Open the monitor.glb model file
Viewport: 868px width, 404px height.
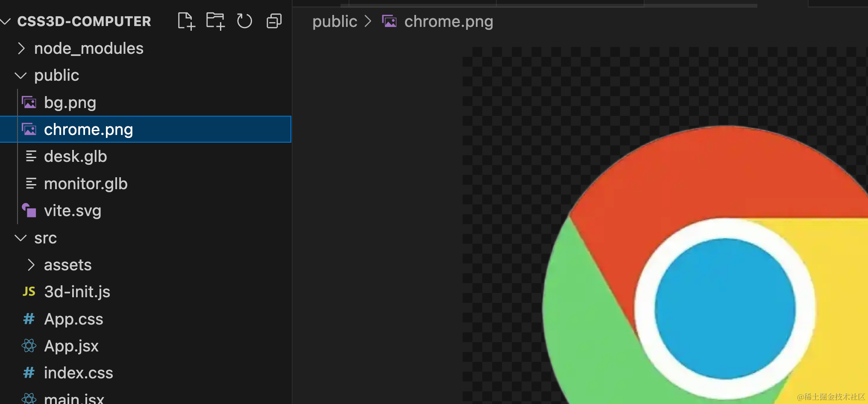(86, 184)
